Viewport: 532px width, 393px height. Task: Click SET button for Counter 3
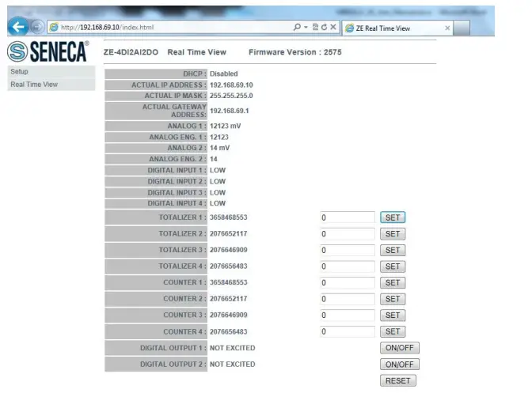[x=393, y=315]
